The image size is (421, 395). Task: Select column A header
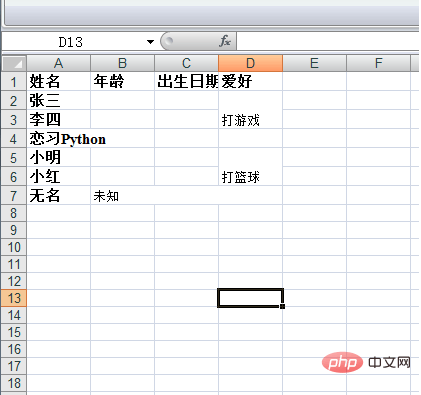(x=59, y=63)
